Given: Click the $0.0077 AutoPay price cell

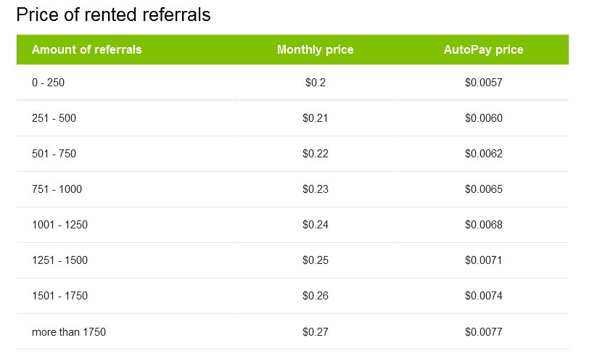Looking at the screenshot, I should coord(483,331).
